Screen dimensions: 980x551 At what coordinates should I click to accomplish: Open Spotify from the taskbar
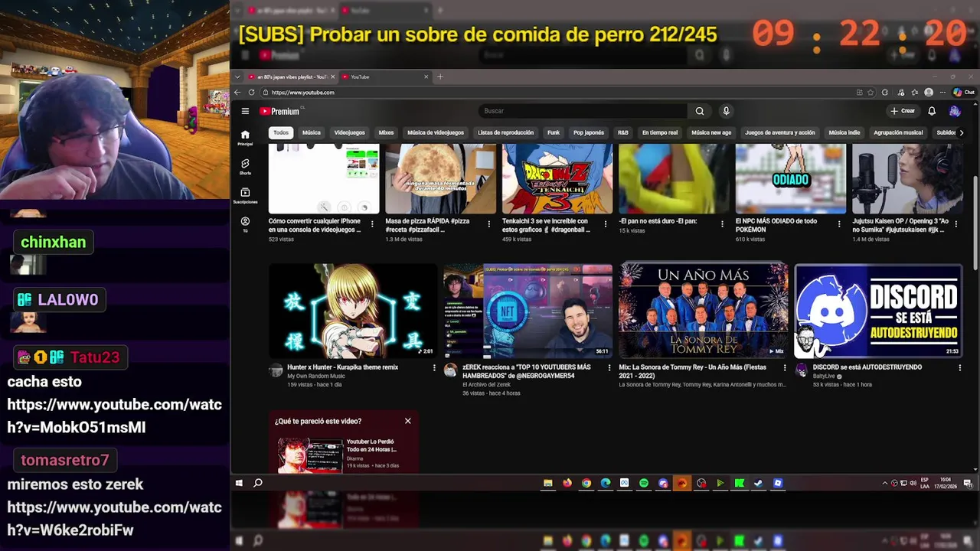coord(643,483)
